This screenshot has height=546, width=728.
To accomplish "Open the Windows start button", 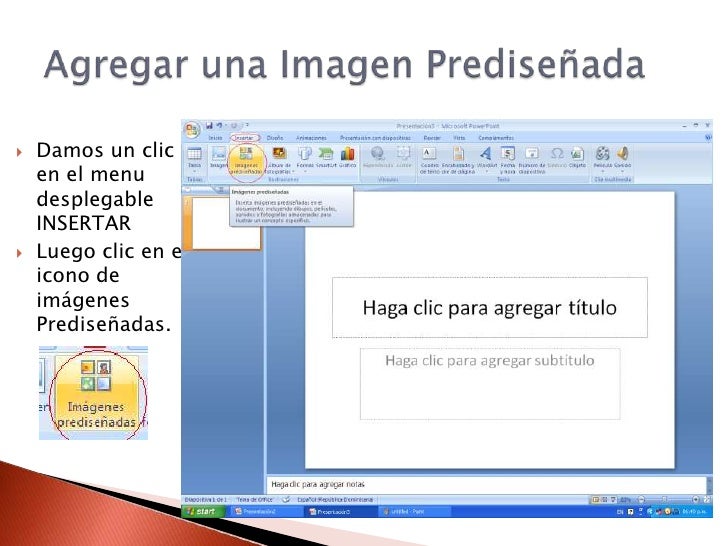I will [x=203, y=512].
